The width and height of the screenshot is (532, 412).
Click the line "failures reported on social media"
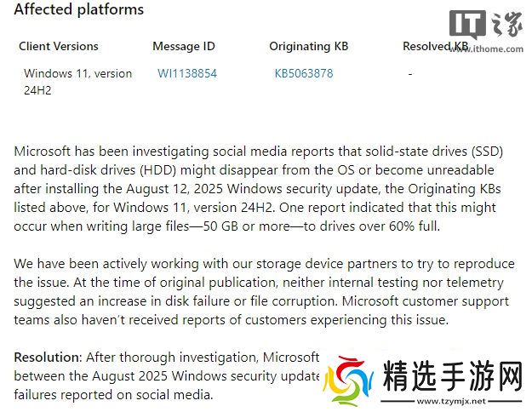(113, 395)
